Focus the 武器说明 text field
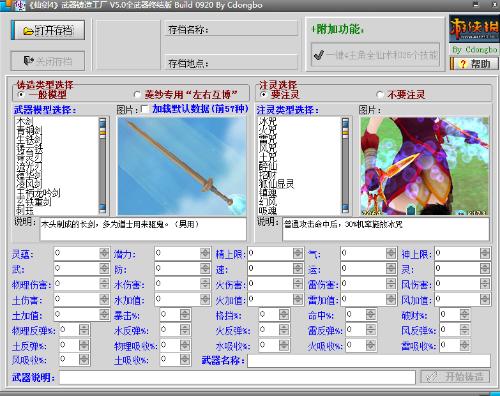 [237, 377]
